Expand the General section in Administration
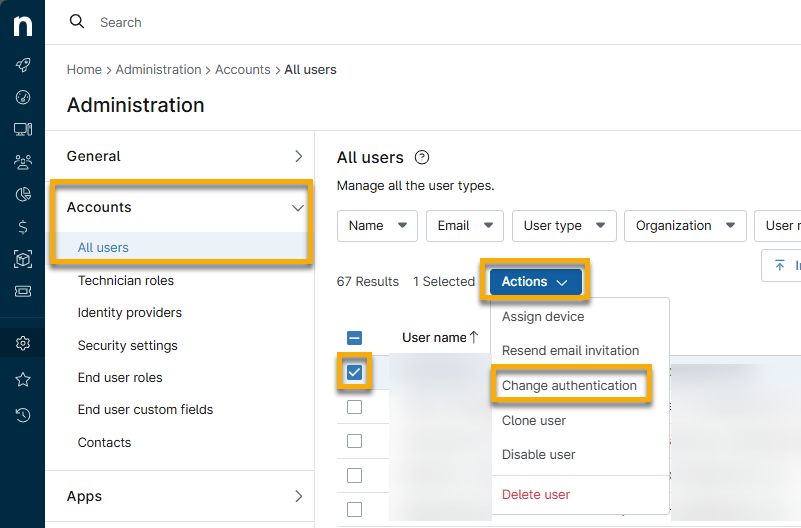 [x=184, y=156]
